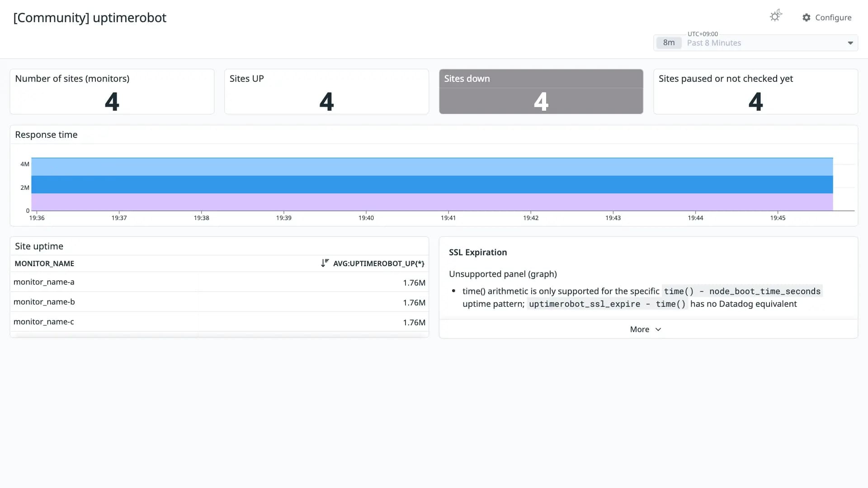The width and height of the screenshot is (868, 488).
Task: Click the MONITOR_NAME column header
Action: click(44, 263)
